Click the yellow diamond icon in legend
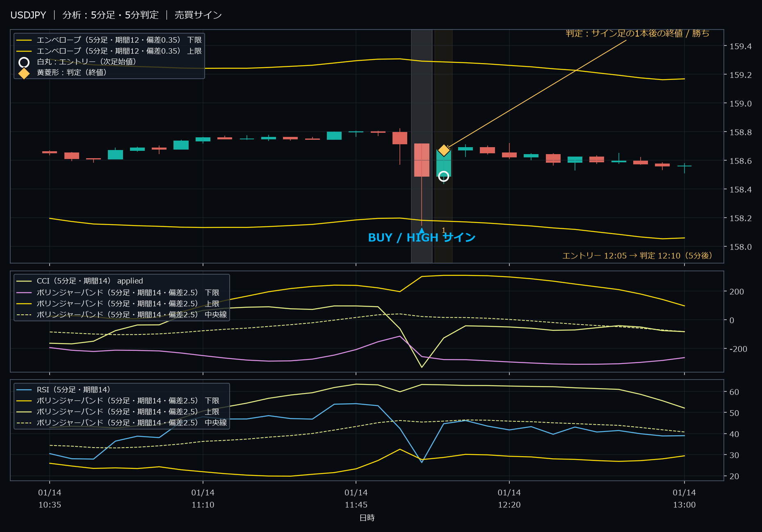Image resolution: width=762 pixels, height=532 pixels. coord(24,73)
